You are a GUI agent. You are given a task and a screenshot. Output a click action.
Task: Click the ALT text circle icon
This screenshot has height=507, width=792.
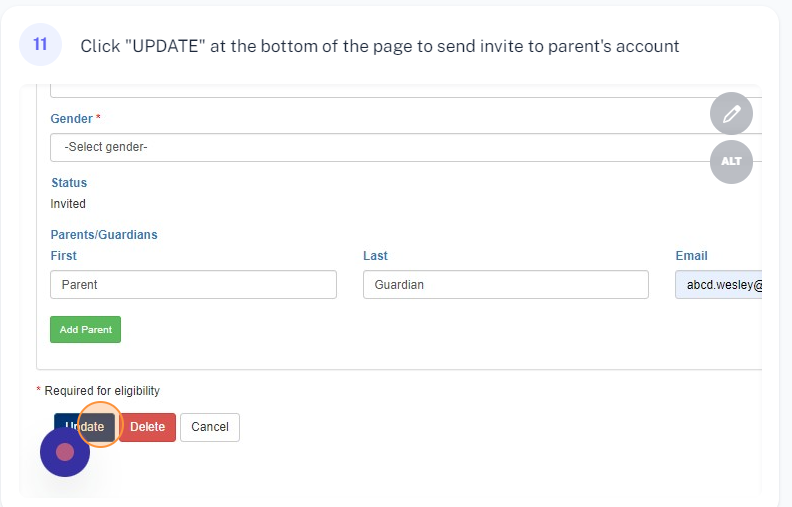coord(731,162)
